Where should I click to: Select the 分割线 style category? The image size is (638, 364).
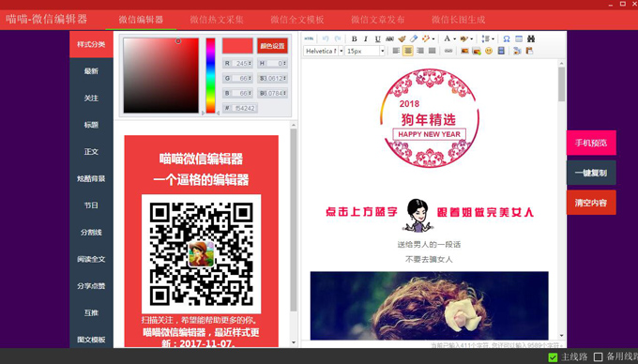tap(91, 233)
